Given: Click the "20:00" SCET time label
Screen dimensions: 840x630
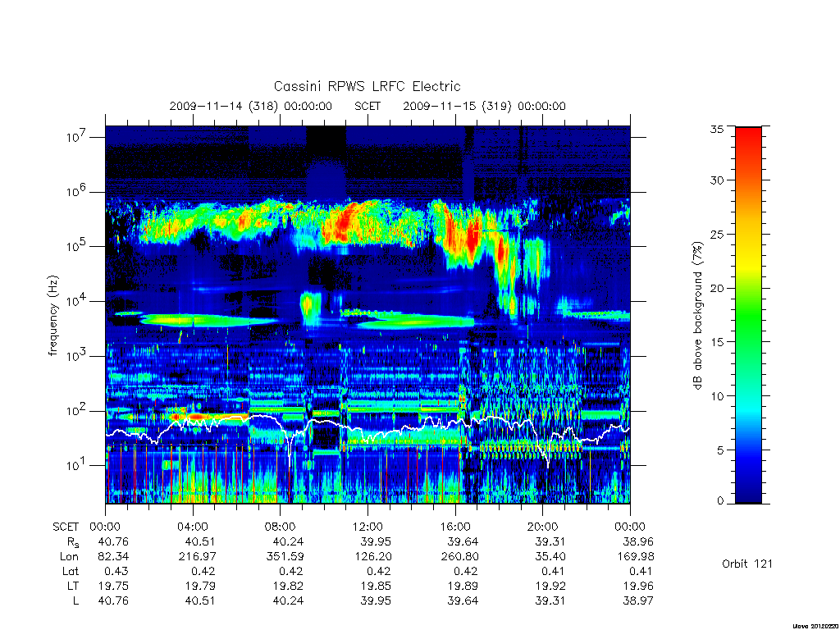Looking at the screenshot, I should tap(542, 527).
